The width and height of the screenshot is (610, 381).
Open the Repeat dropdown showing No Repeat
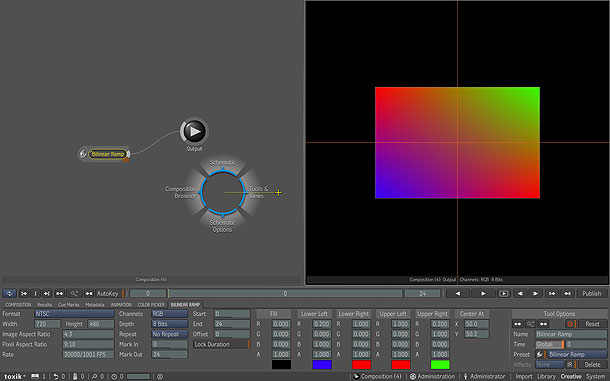169,334
